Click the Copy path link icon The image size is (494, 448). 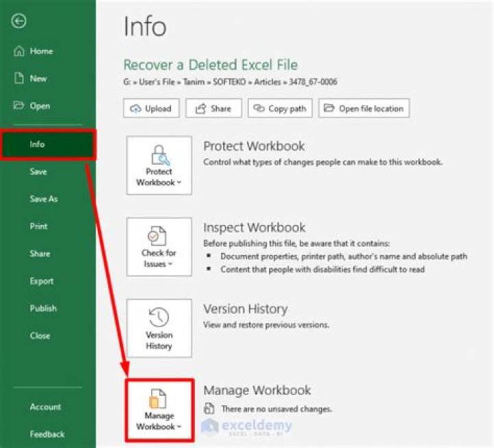point(259,108)
